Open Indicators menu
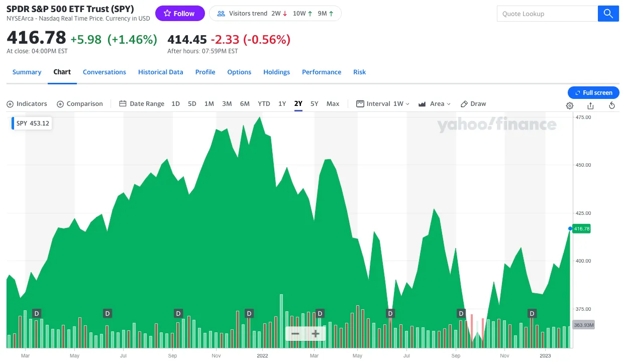Image resolution: width=623 pixels, height=364 pixels. [x=27, y=104]
